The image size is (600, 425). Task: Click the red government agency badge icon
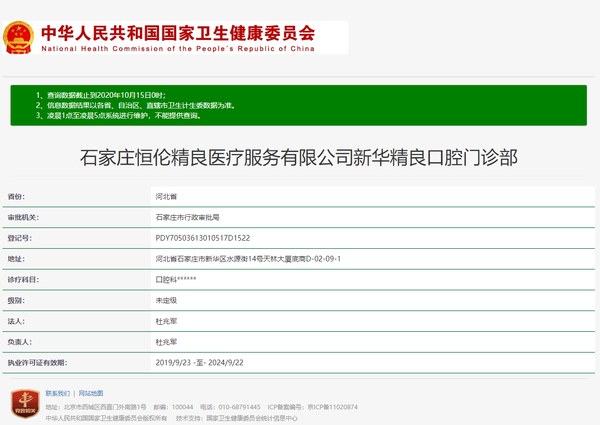pyautogui.click(x=25, y=403)
